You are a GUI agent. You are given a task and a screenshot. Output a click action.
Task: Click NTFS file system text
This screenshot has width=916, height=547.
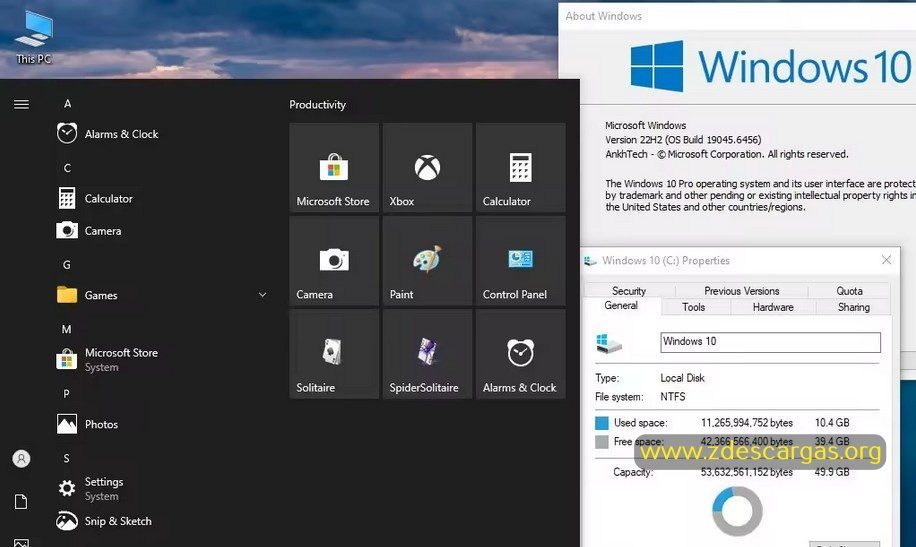(673, 396)
